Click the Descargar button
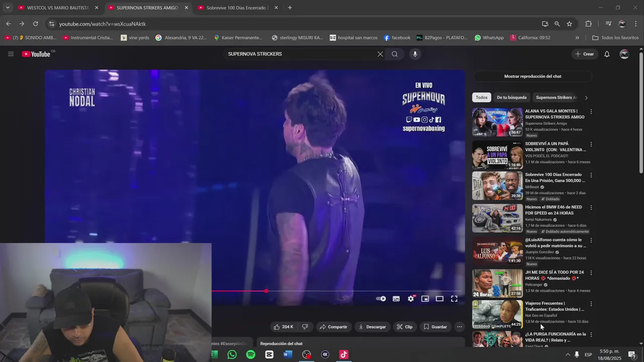 pyautogui.click(x=372, y=327)
